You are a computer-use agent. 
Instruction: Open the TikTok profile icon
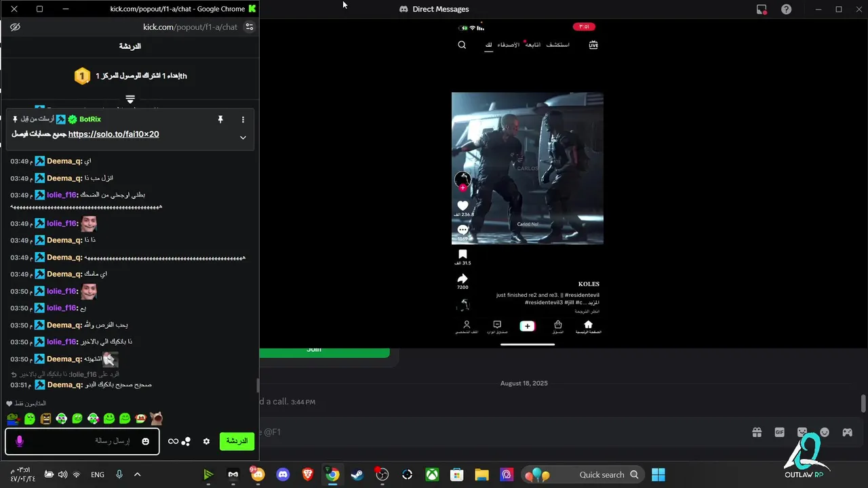click(x=467, y=325)
